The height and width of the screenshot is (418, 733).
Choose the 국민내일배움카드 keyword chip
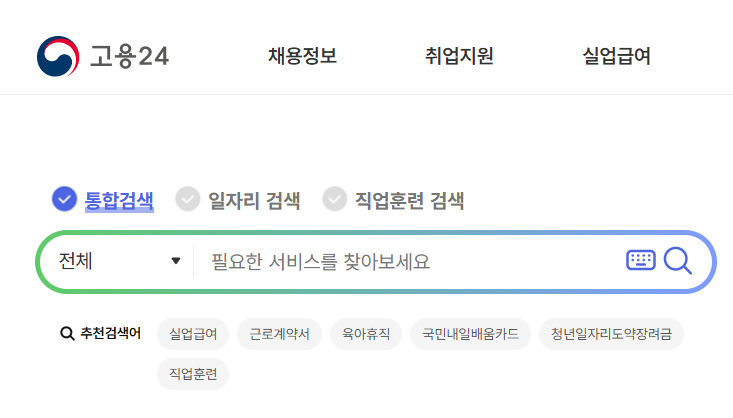click(x=470, y=334)
